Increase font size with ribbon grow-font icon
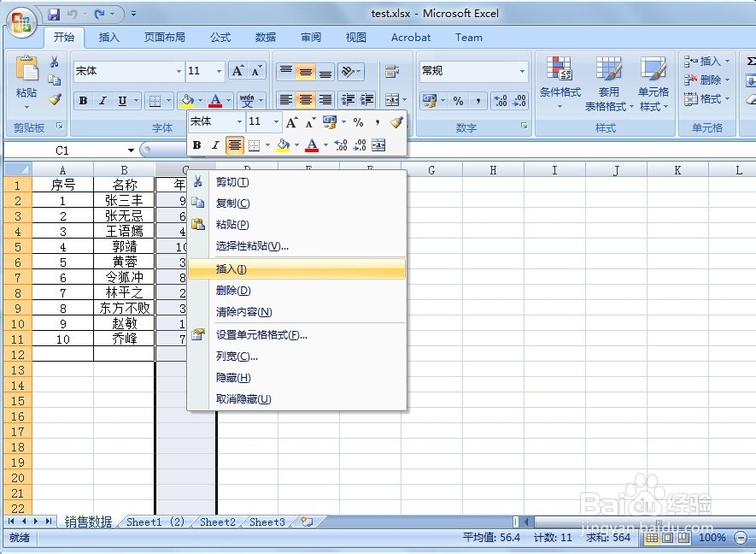 [x=237, y=72]
